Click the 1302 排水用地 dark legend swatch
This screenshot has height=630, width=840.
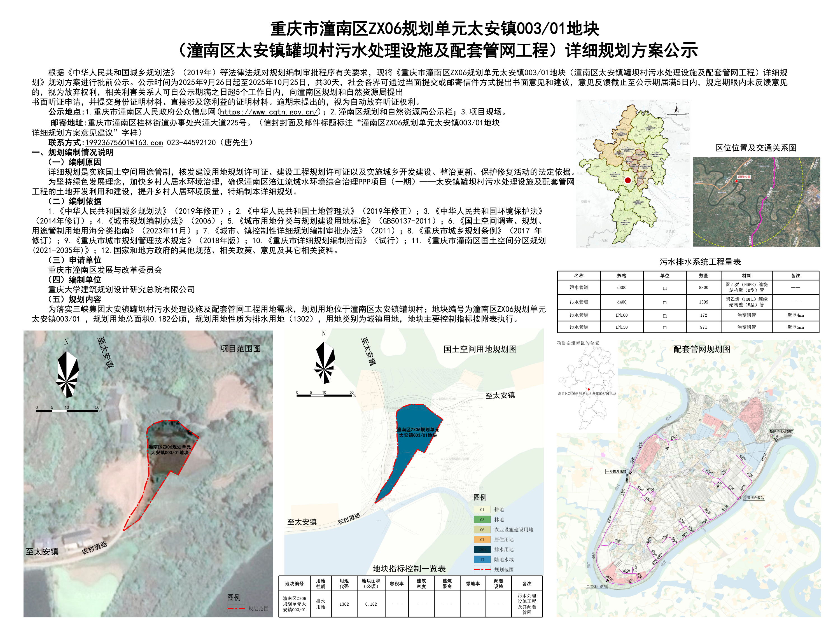tap(482, 549)
